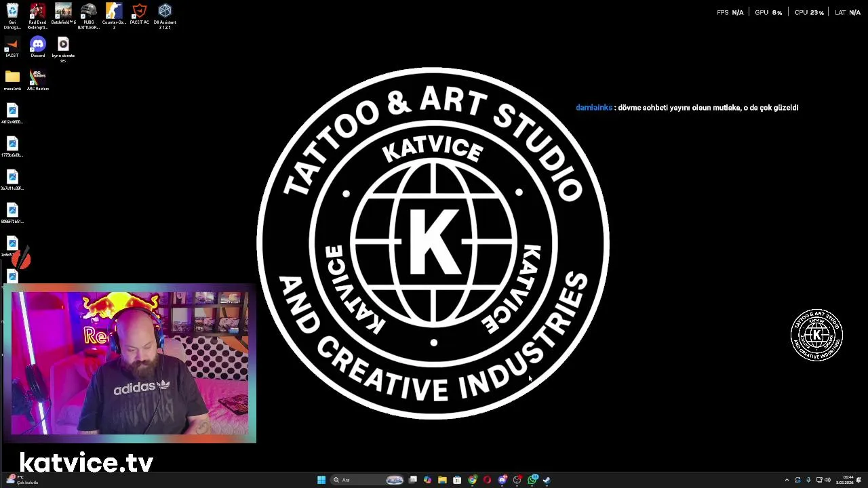Click the damlainks username in chat overlay

pyautogui.click(x=594, y=108)
